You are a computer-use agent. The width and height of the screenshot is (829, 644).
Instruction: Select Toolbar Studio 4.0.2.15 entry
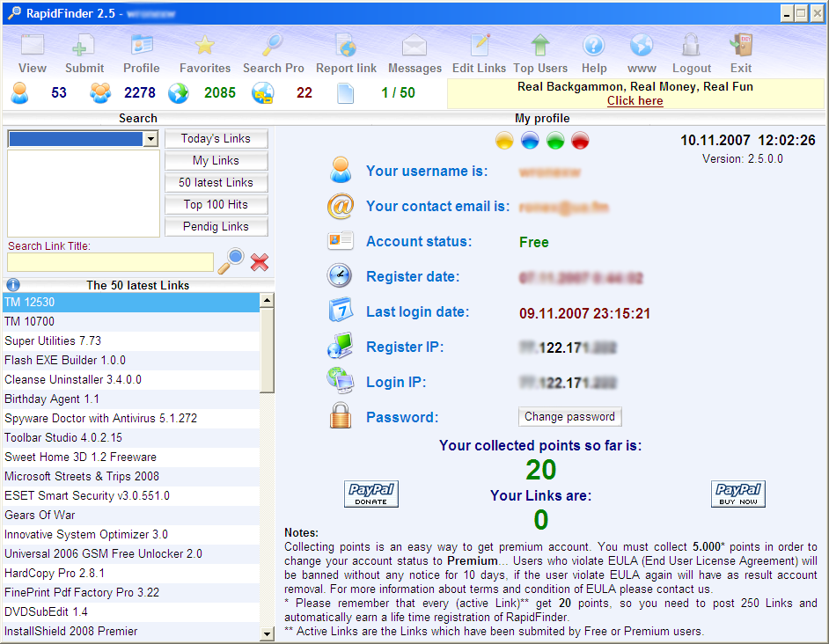131,438
